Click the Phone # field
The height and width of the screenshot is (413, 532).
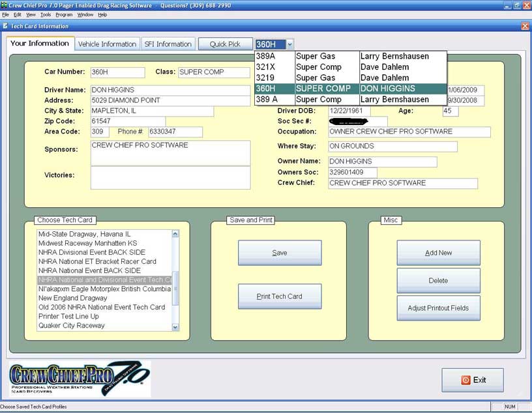pyautogui.click(x=175, y=132)
